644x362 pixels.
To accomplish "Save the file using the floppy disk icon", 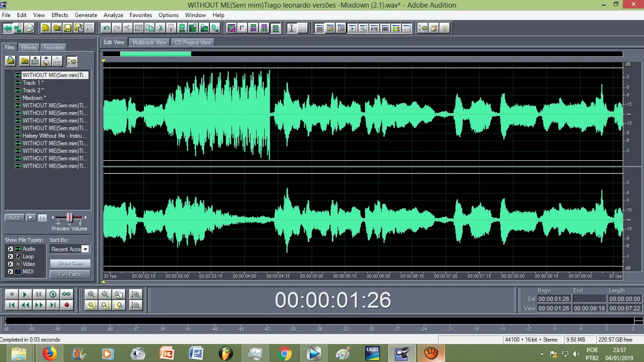I will [67, 28].
